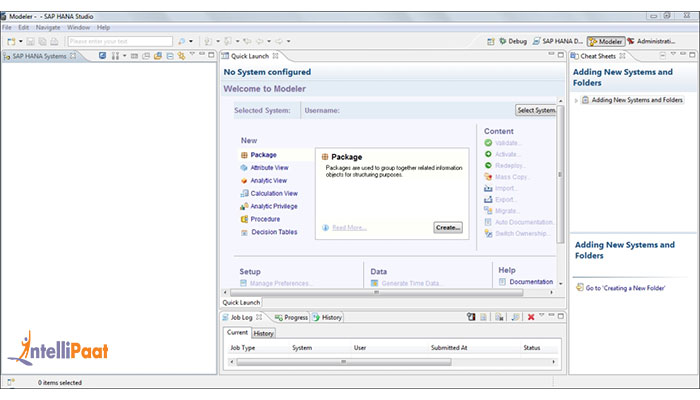The height and width of the screenshot is (400, 700).
Task: Open the filter dropdown arrow in SAP HANA Systems
Action: tap(125, 56)
